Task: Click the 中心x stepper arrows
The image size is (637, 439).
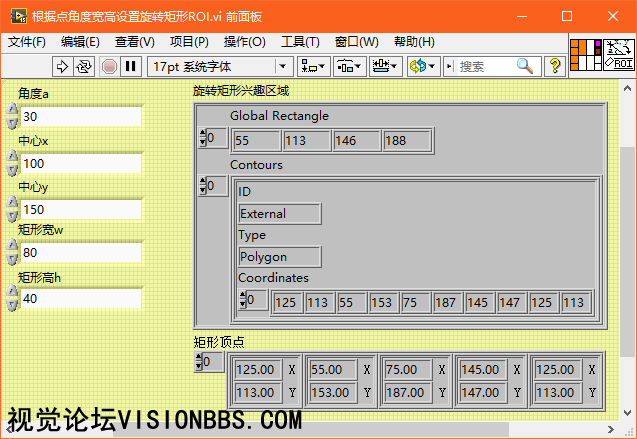Action: pyautogui.click(x=13, y=163)
